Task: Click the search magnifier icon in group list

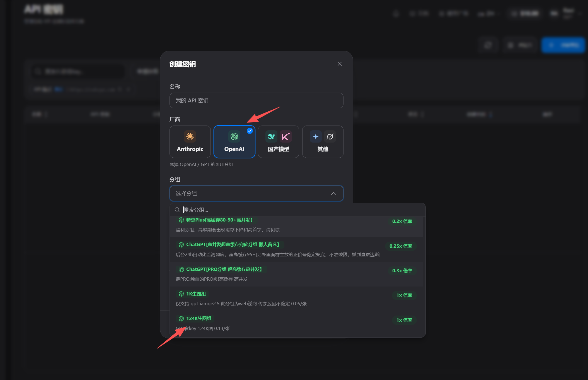Action: coord(177,210)
